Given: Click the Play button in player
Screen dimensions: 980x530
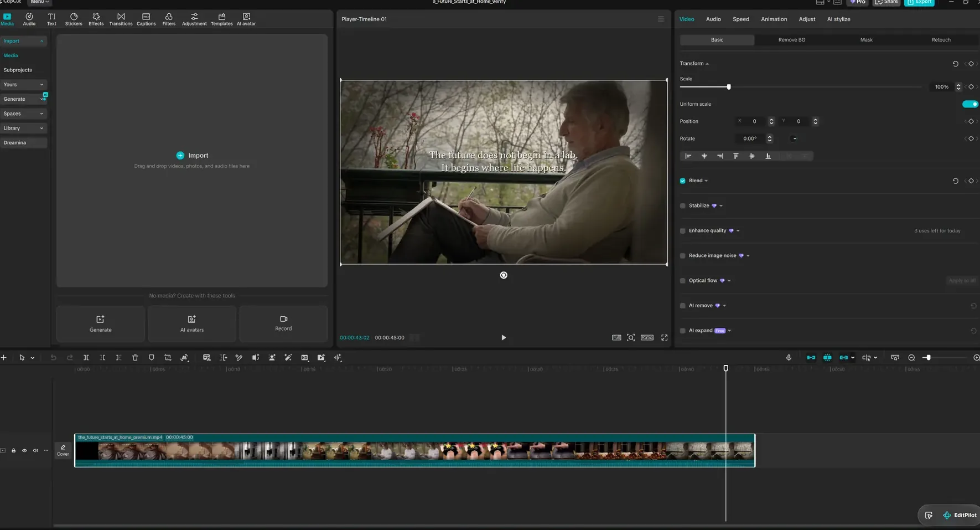Looking at the screenshot, I should tap(504, 337).
